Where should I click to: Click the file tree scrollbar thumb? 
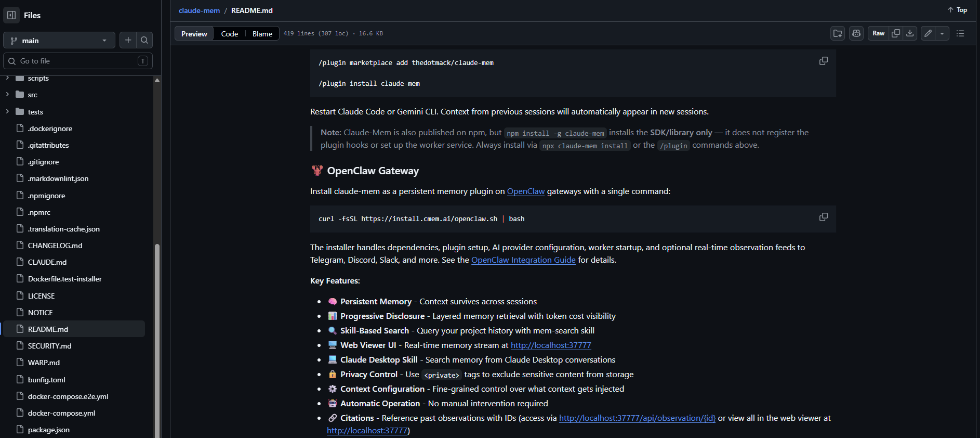click(x=157, y=341)
